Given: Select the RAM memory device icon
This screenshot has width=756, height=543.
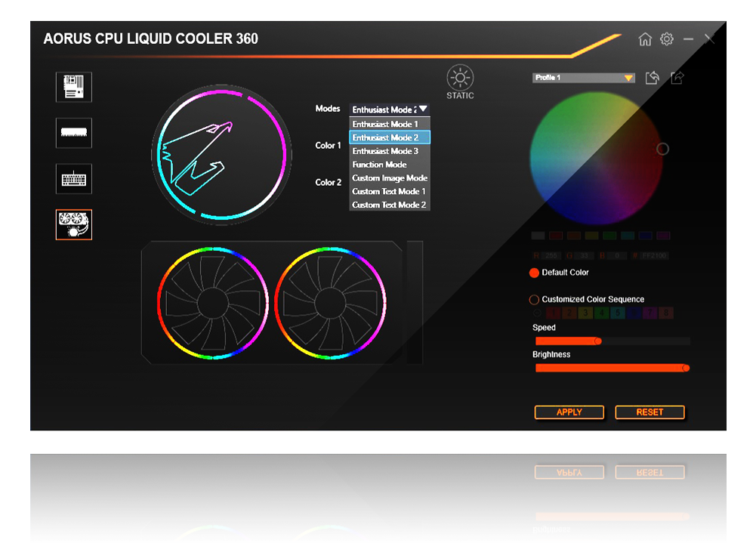Looking at the screenshot, I should [x=74, y=133].
